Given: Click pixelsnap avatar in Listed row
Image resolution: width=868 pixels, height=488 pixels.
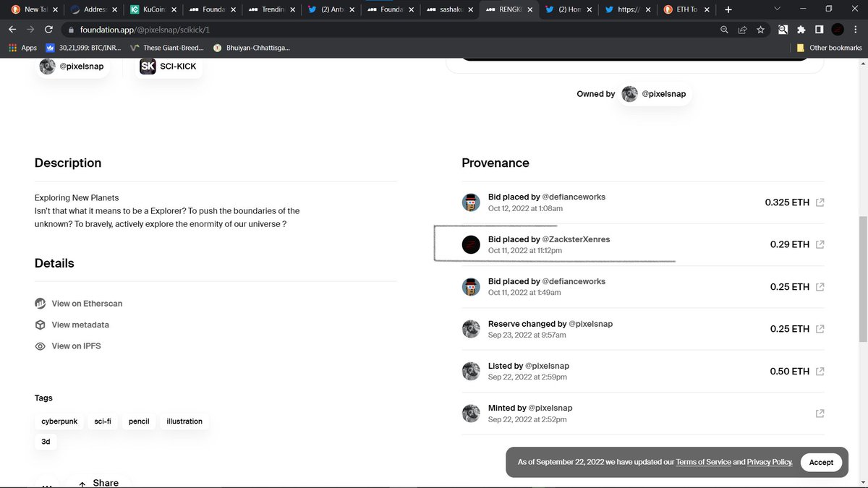Looking at the screenshot, I should 471,371.
